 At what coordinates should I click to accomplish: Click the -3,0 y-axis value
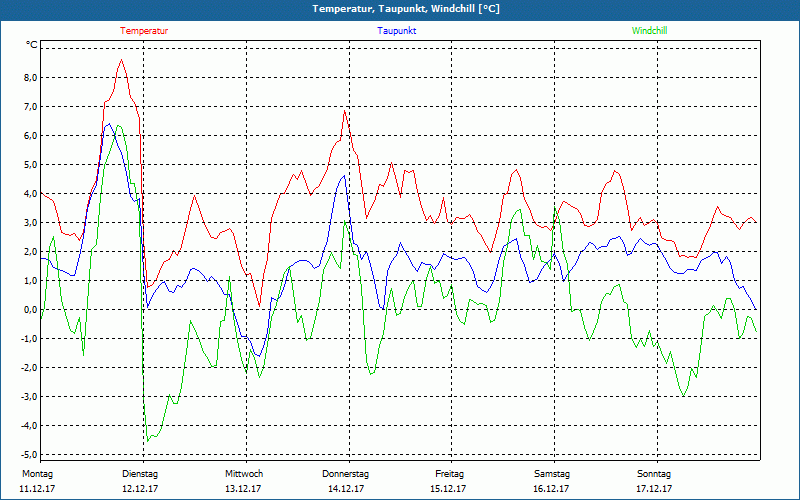[x=29, y=397]
